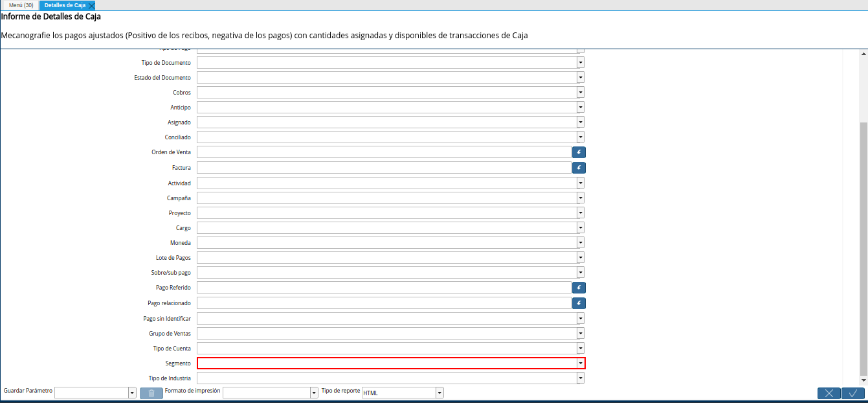Open the record lookup for Orden de Venta
Screen dimensions: 868x403
tap(579, 152)
